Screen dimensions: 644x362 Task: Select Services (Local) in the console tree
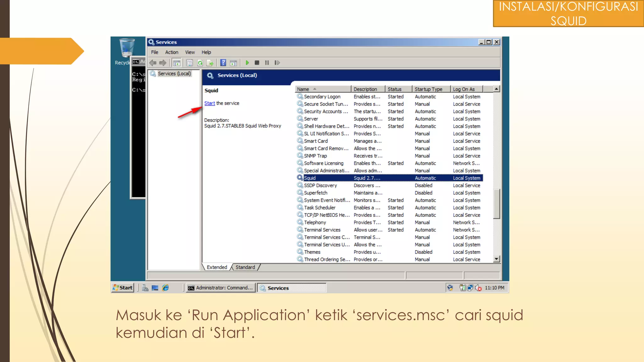click(x=174, y=74)
